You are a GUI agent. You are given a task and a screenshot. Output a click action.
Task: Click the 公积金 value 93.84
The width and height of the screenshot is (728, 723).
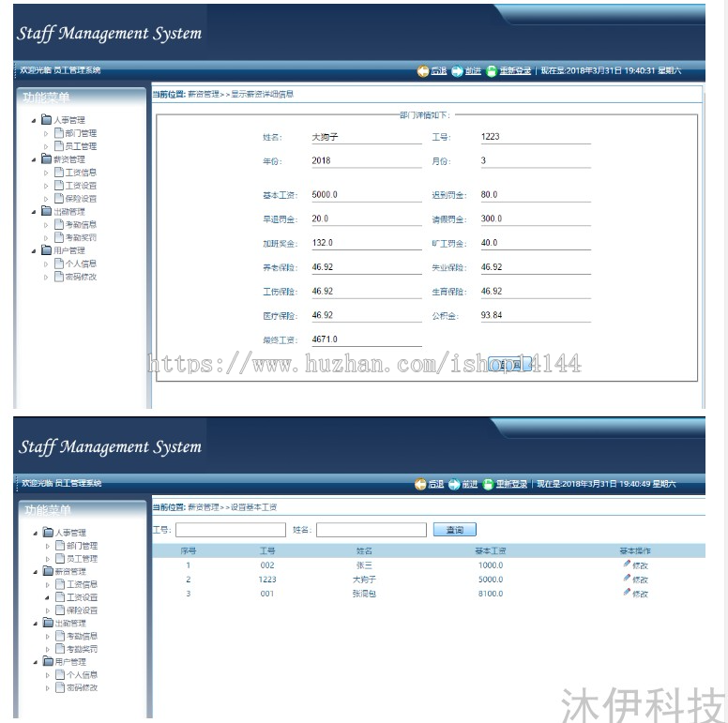[492, 315]
